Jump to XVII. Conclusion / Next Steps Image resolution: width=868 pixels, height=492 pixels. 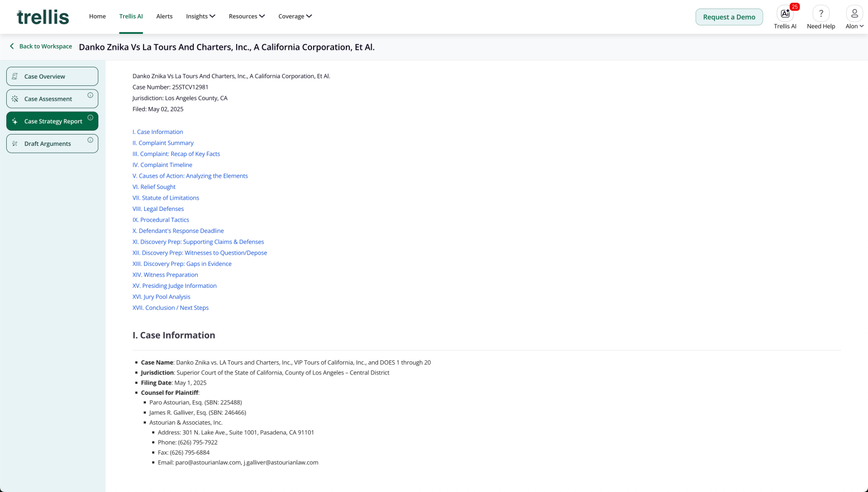tap(170, 308)
